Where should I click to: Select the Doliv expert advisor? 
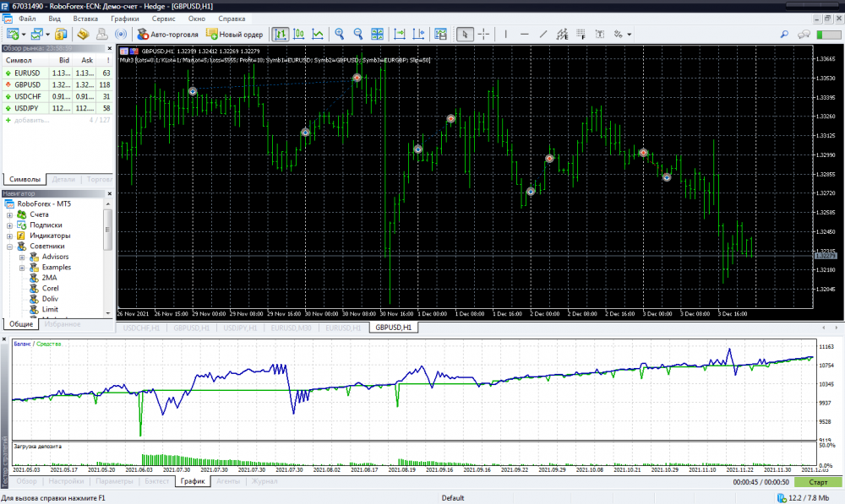(50, 299)
